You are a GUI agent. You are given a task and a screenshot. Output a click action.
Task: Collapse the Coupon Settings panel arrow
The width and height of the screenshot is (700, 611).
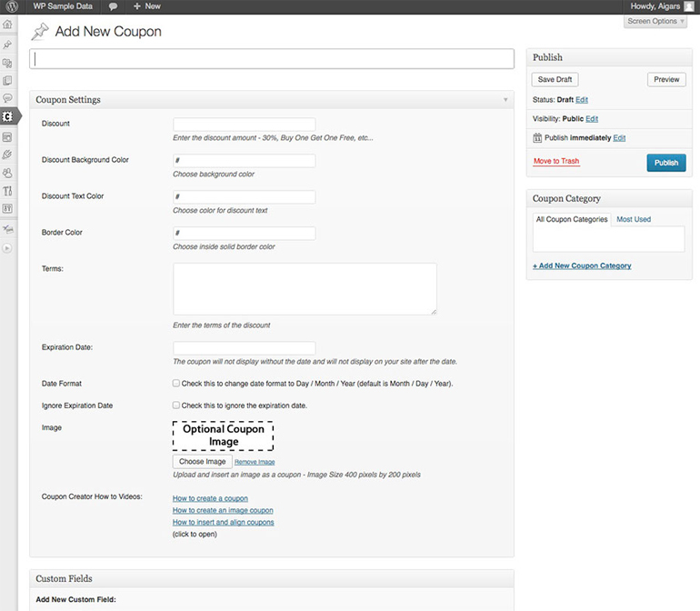click(505, 99)
